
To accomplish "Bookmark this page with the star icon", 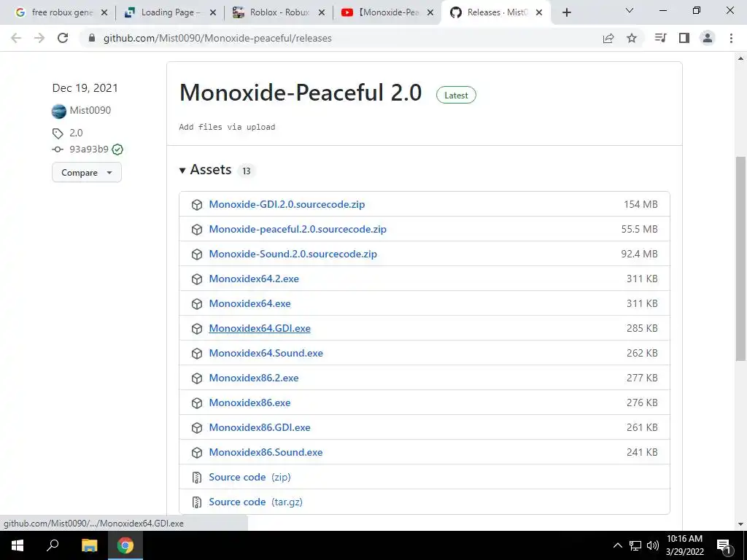I will [x=632, y=38].
